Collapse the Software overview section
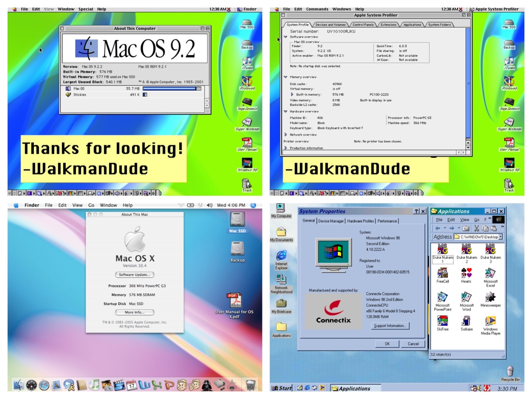This screenshot has height=399, width=532. click(285, 37)
